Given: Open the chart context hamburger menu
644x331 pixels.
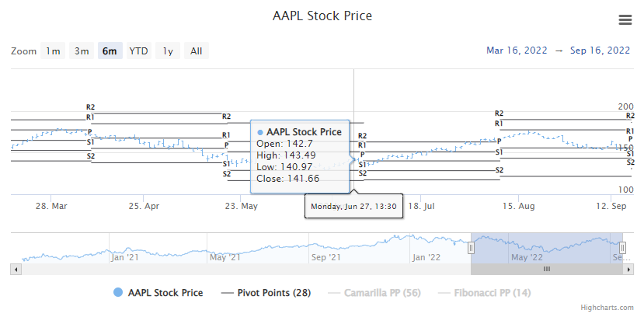Looking at the screenshot, I should click(x=625, y=19).
